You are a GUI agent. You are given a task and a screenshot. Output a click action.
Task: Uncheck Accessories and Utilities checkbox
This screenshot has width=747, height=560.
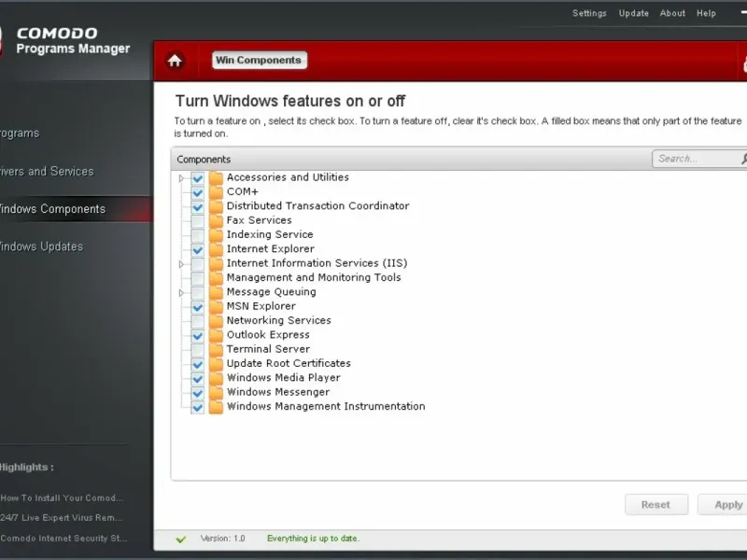click(197, 178)
